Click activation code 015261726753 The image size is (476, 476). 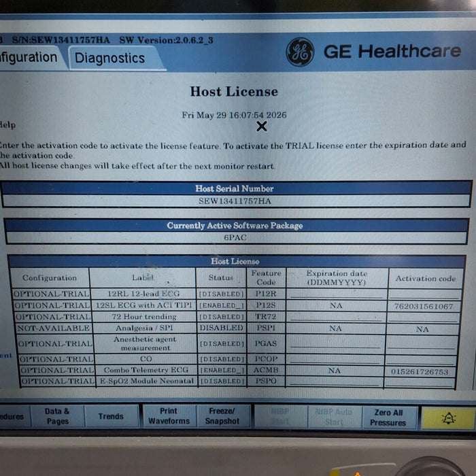420,371
